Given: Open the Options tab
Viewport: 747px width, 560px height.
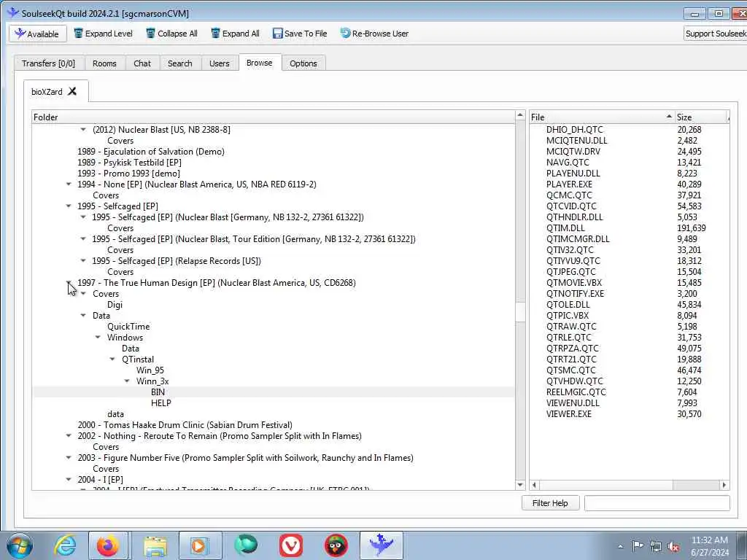Looking at the screenshot, I should pos(303,63).
